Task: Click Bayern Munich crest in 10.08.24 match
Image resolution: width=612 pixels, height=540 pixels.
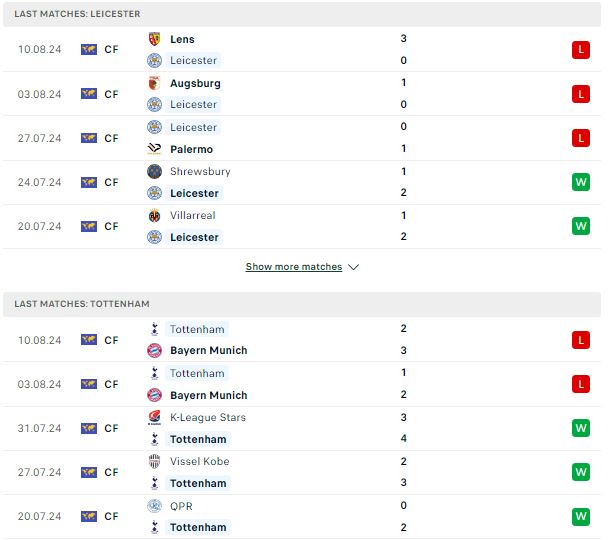Action: [x=155, y=350]
